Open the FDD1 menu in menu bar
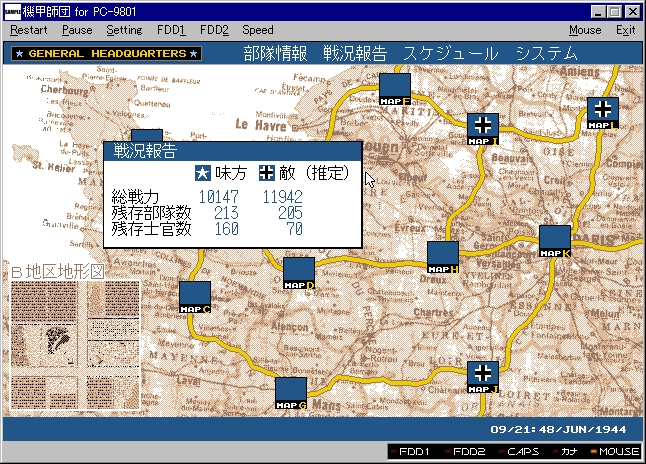The width and height of the screenshot is (646, 464). point(171,30)
